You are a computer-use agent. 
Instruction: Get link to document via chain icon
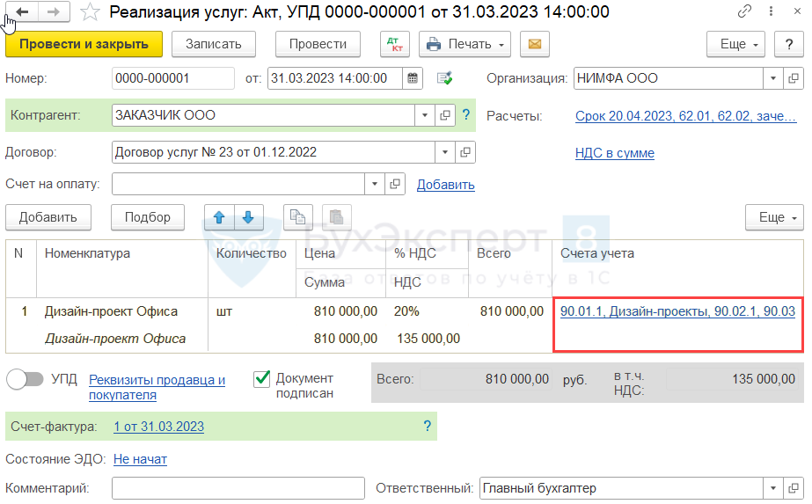744,11
